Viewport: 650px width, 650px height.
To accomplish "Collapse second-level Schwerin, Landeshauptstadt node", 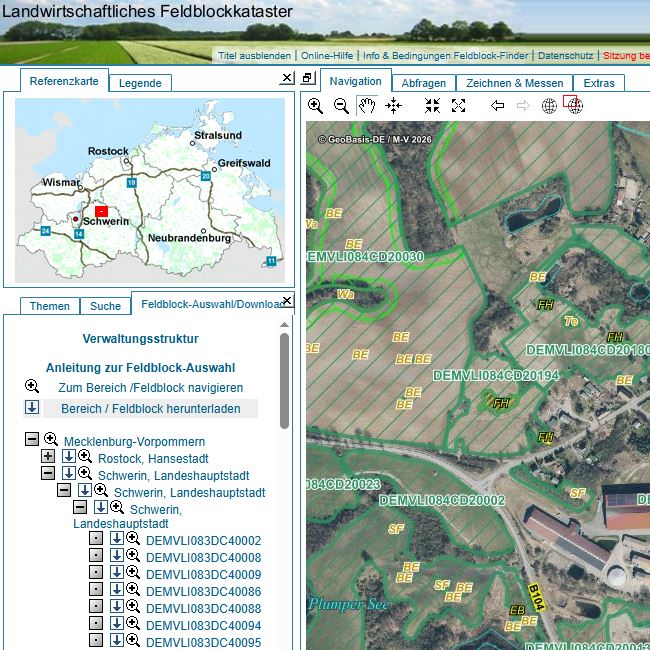I will (x=64, y=490).
